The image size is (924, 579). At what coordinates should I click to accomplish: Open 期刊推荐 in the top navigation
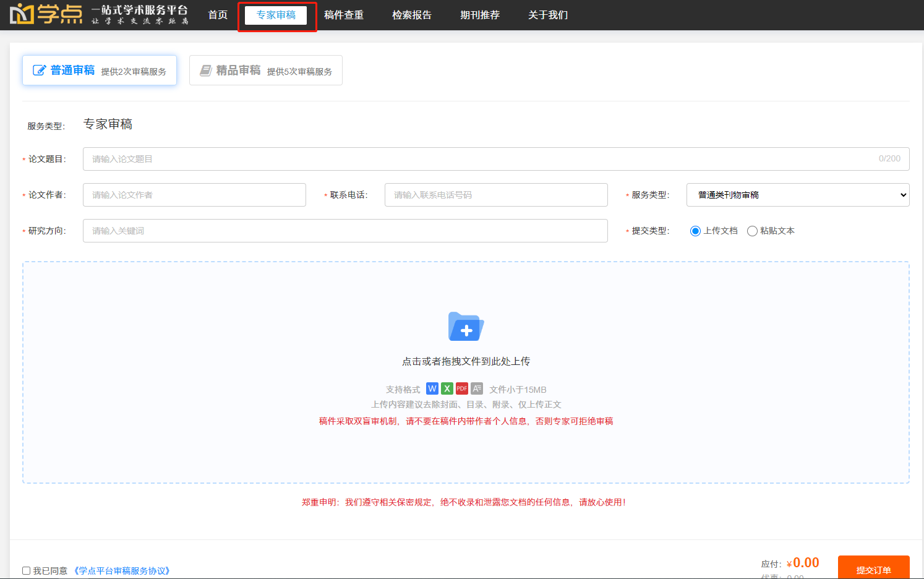point(480,15)
